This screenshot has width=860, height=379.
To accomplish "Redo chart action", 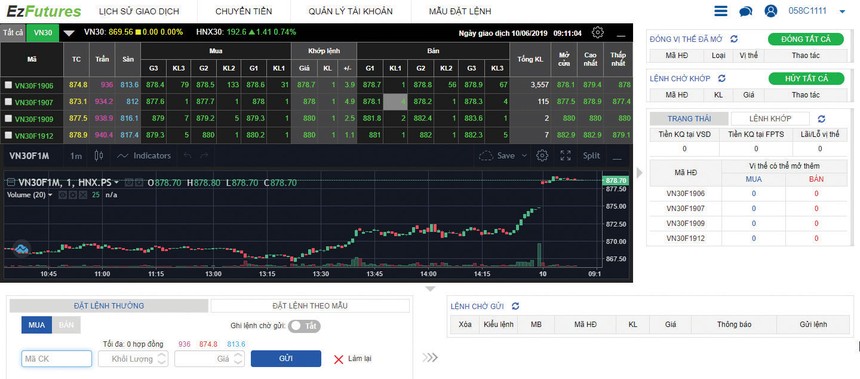I will (x=204, y=156).
